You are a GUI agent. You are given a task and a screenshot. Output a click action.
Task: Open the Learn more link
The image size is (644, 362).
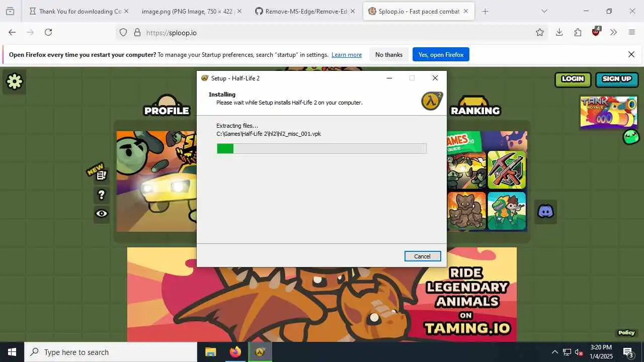347,55
